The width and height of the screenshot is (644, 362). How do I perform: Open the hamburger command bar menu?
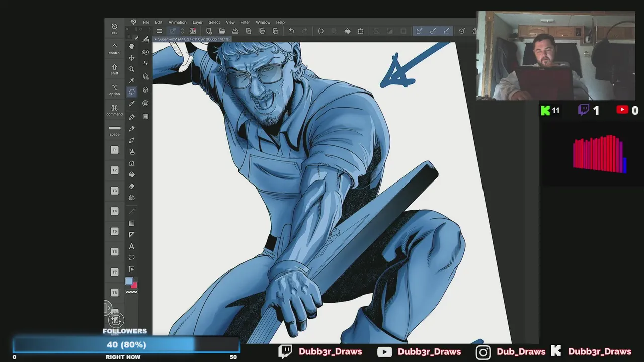pyautogui.click(x=159, y=31)
